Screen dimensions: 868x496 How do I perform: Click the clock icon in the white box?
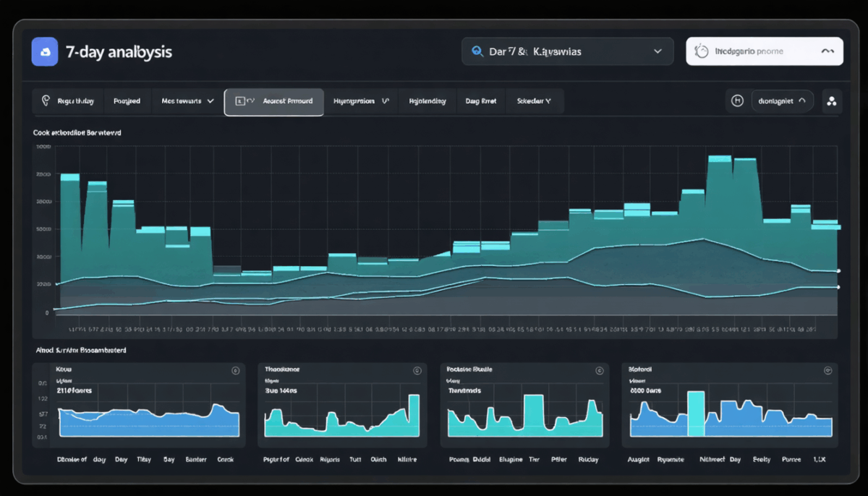point(701,51)
